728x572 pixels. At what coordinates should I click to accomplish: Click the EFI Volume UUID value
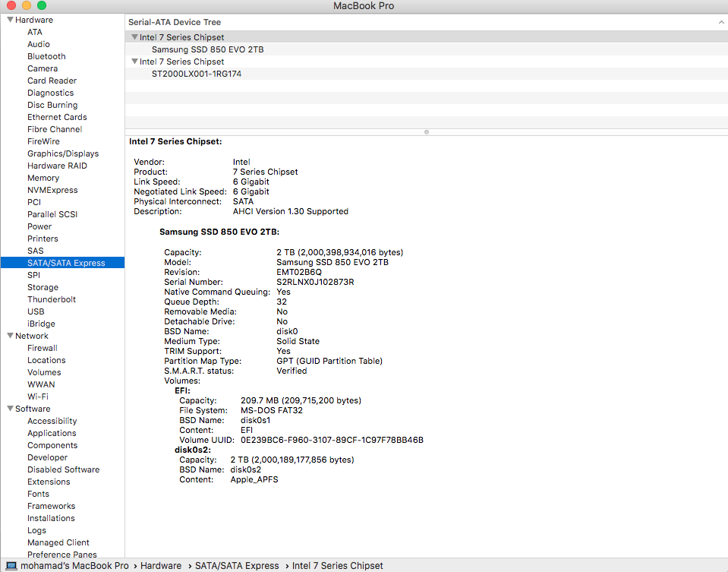332,440
